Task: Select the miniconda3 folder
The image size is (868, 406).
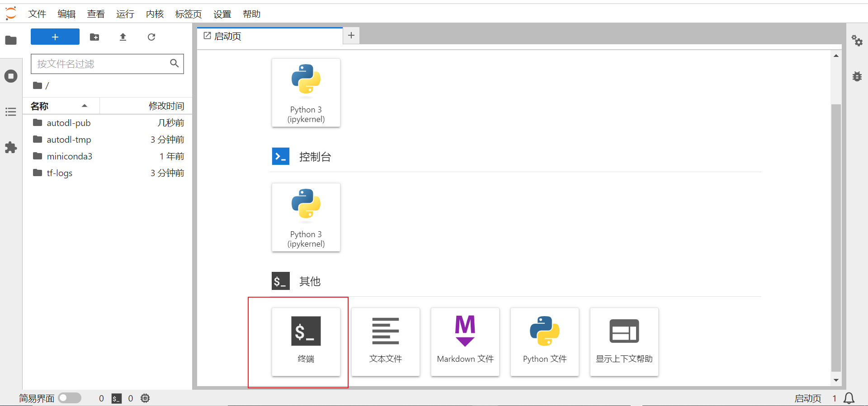Action: tap(108, 156)
